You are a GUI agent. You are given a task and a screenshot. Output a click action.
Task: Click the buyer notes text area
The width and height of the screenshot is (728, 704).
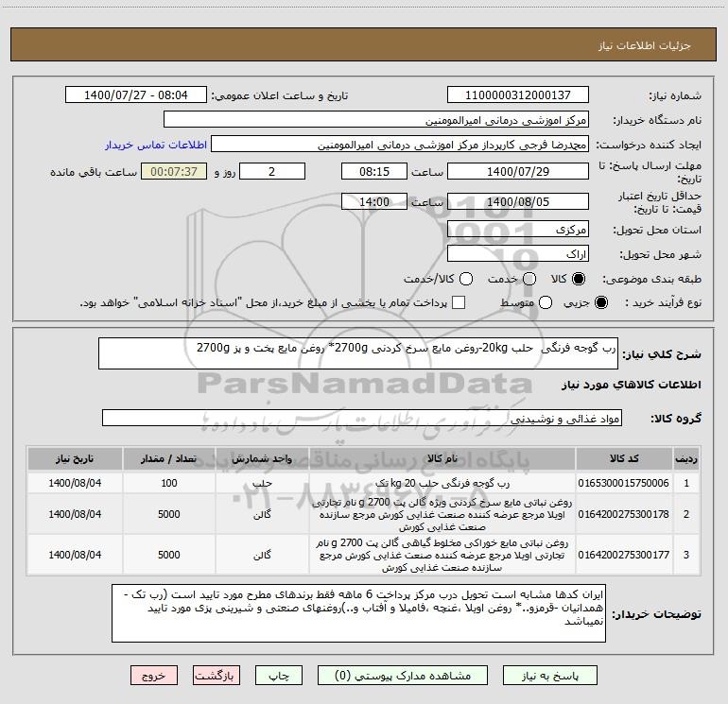pyautogui.click(x=358, y=613)
